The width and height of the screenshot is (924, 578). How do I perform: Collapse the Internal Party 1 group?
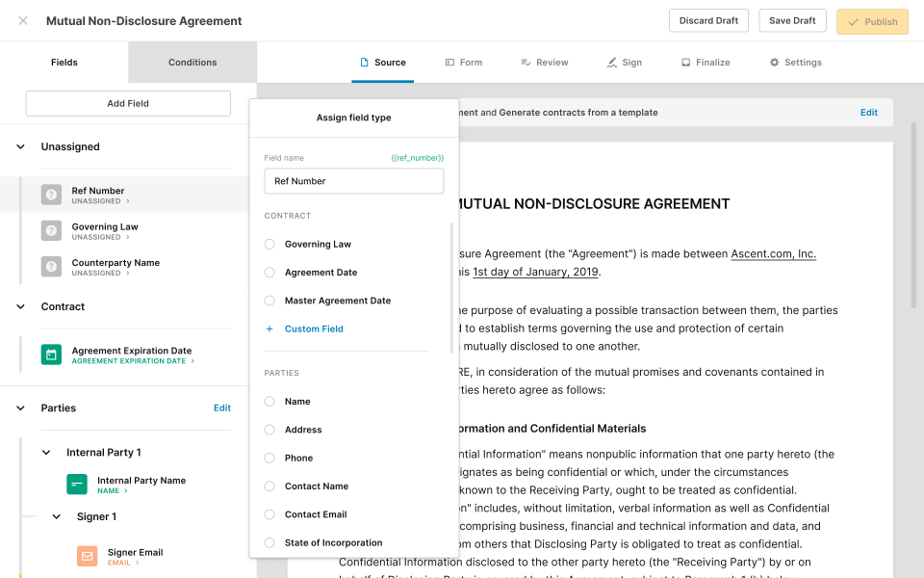tap(46, 453)
